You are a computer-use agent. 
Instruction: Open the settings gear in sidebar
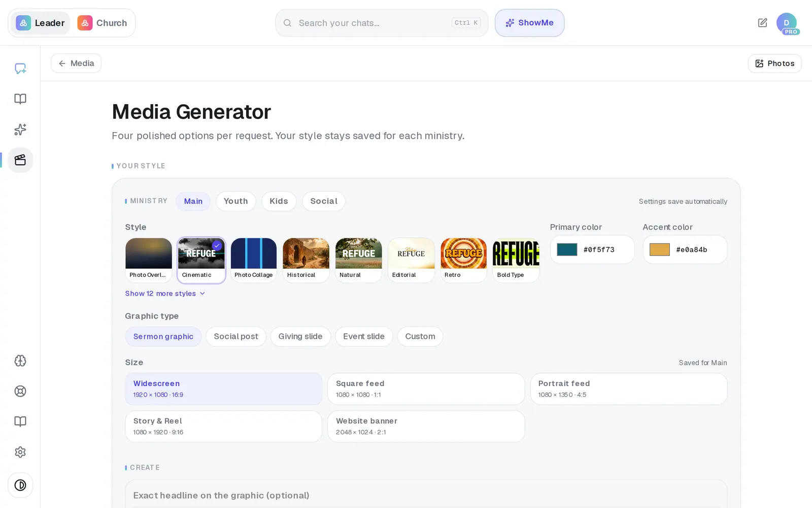[20, 452]
